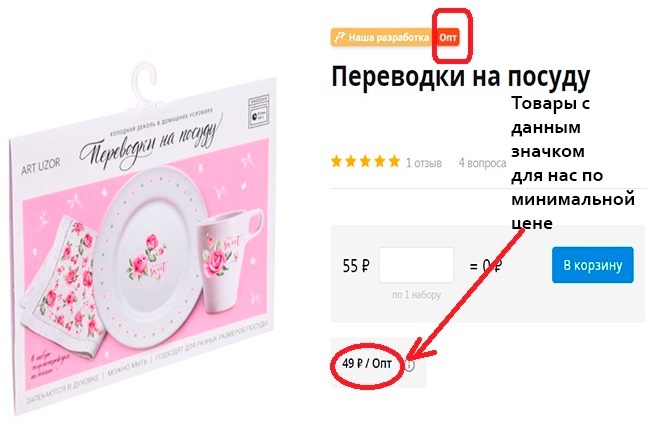Click the ART UZOR logo on the package

[x=40, y=165]
